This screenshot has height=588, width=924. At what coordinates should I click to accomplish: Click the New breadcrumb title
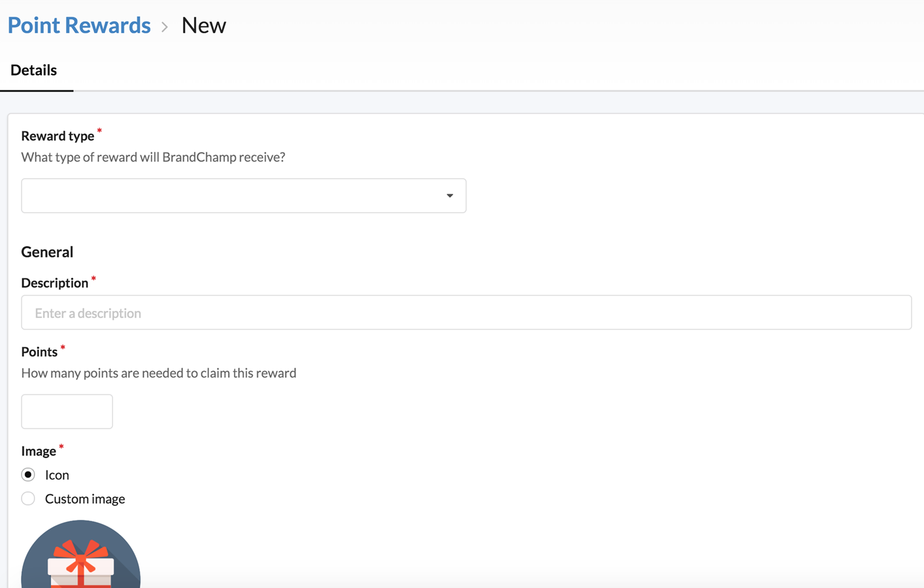pyautogui.click(x=203, y=25)
